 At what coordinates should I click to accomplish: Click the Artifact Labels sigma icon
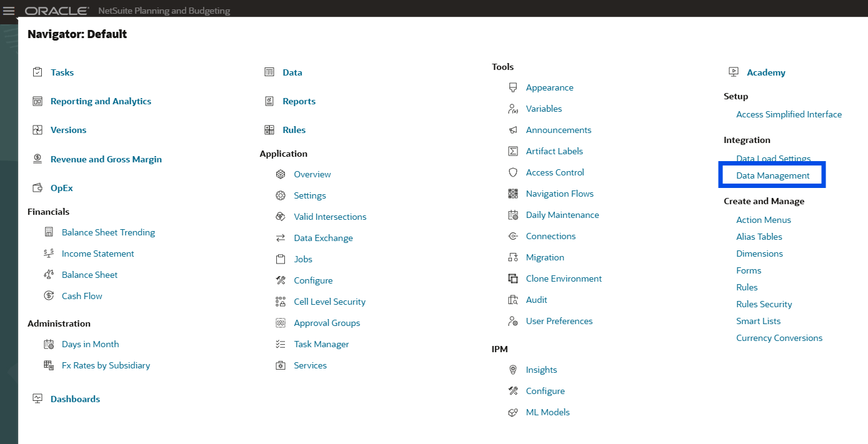[513, 151]
